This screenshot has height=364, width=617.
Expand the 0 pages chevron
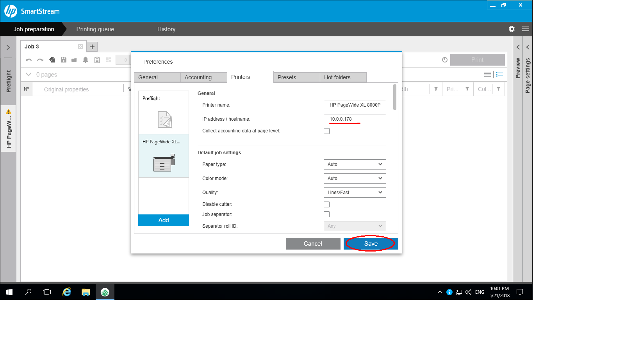[29, 74]
